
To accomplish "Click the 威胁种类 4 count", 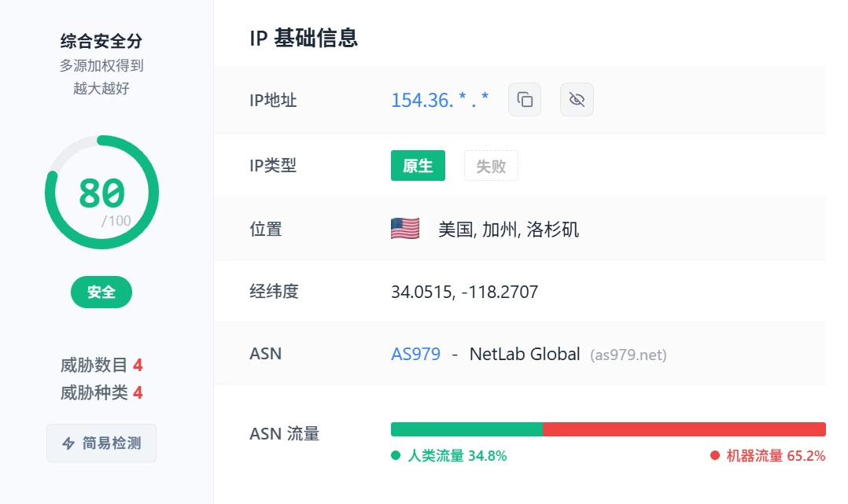I will point(101,392).
